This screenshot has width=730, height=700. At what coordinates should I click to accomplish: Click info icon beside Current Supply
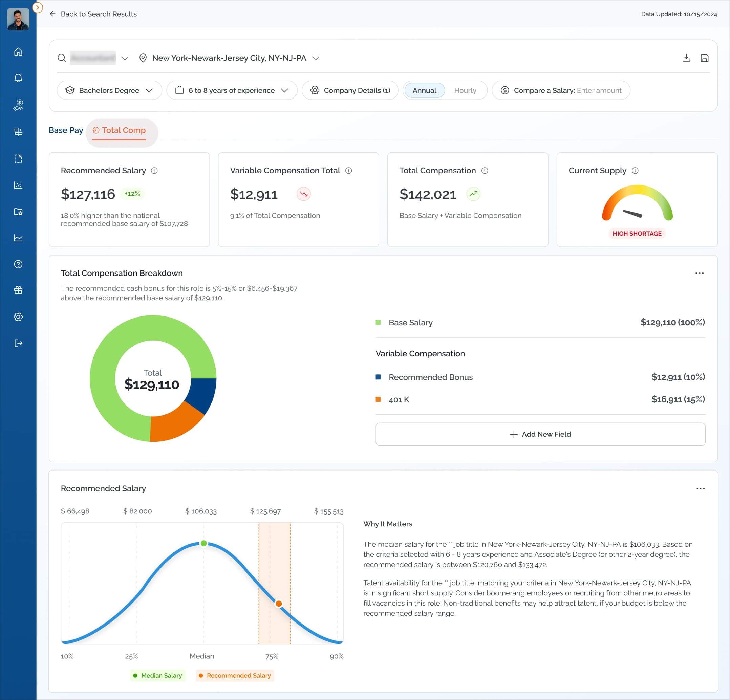click(x=635, y=171)
